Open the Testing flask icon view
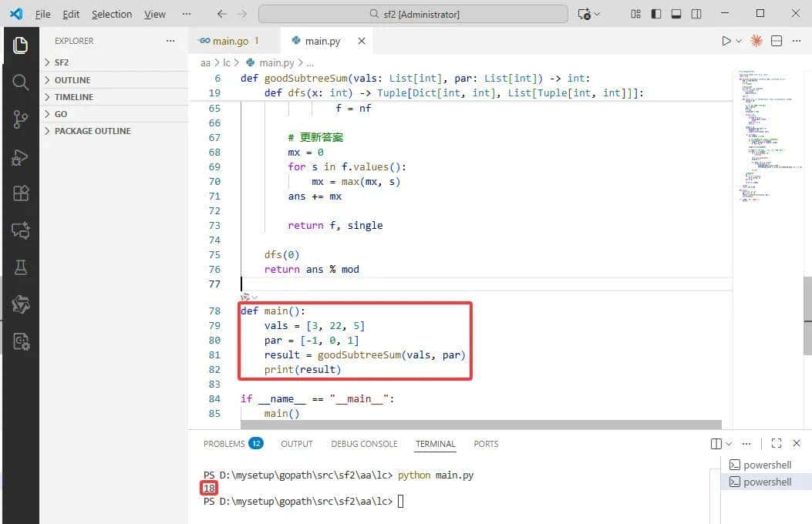 click(21, 267)
